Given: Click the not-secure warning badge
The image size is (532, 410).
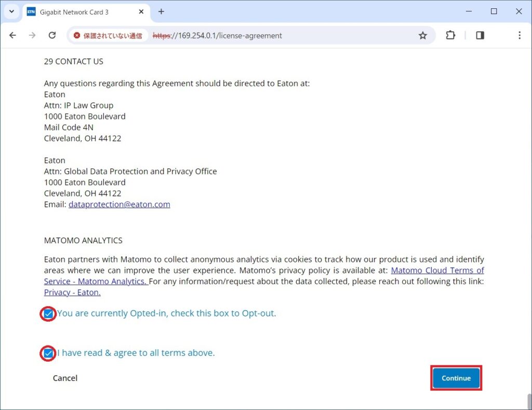Looking at the screenshot, I should pyautogui.click(x=108, y=36).
